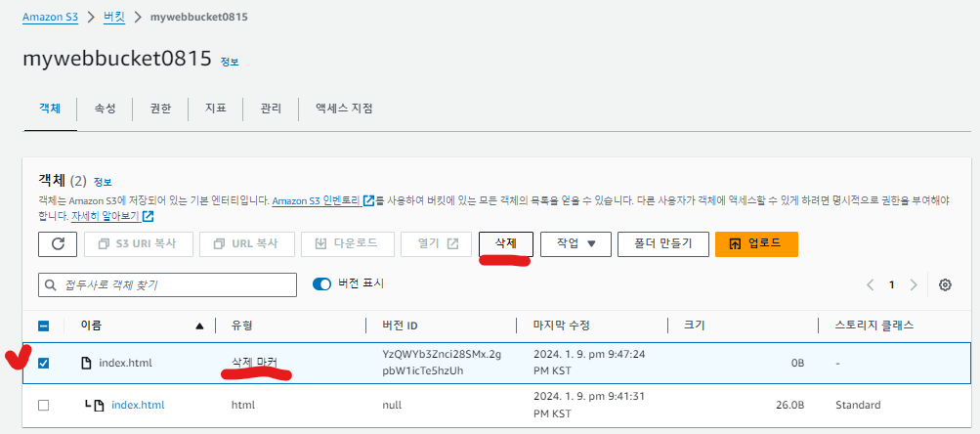Go to the next page arrow
Screen dimensions: 980x434
(914, 285)
